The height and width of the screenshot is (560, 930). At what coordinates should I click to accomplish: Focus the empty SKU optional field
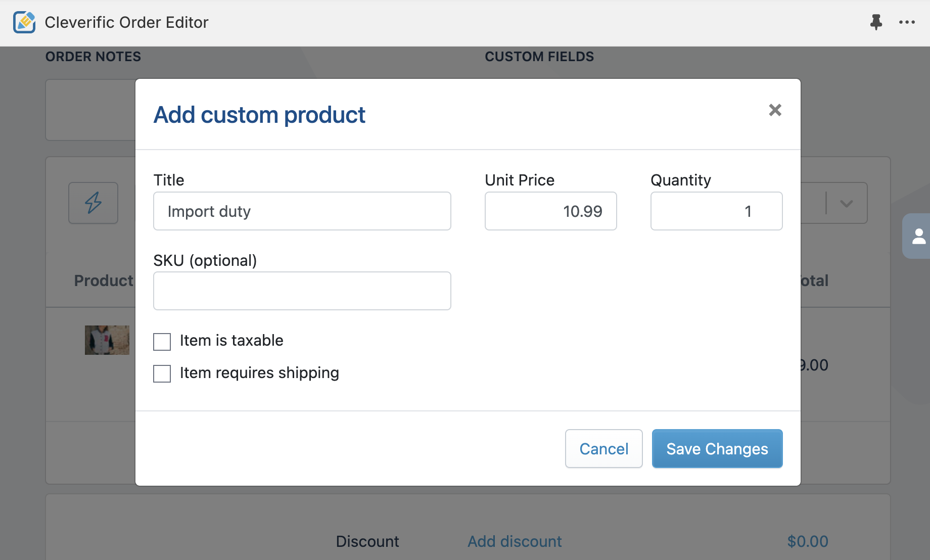click(x=302, y=291)
